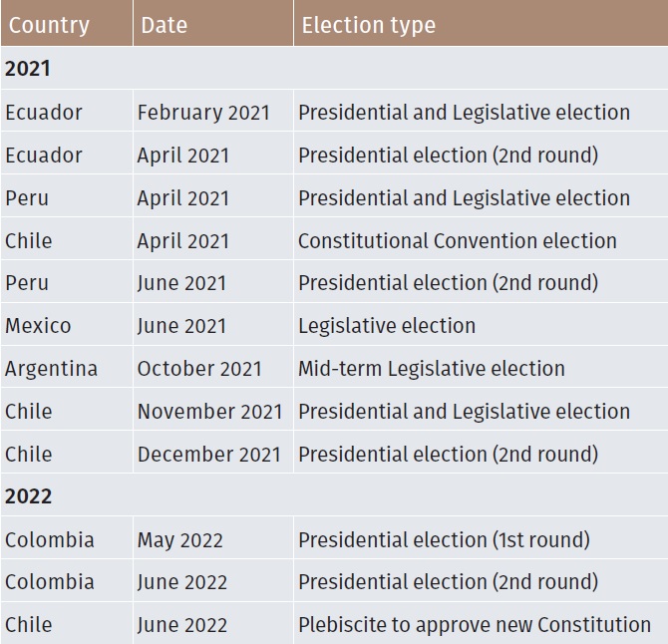Select the 2021 year group row
This screenshot has height=644, width=668.
pos(334,68)
